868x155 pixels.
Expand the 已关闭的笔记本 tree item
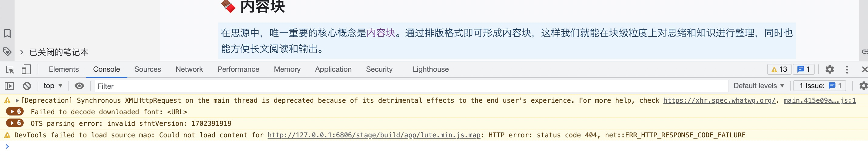pyautogui.click(x=22, y=52)
